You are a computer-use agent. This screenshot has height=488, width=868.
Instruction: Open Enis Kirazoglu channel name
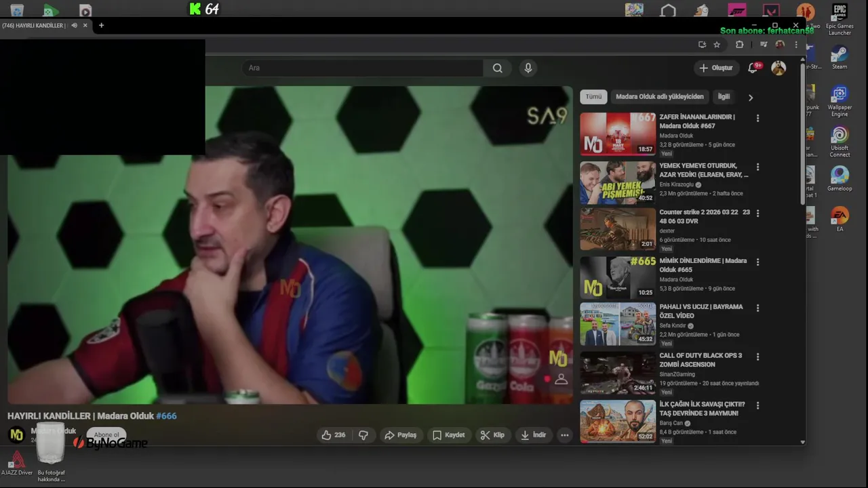[x=676, y=184]
